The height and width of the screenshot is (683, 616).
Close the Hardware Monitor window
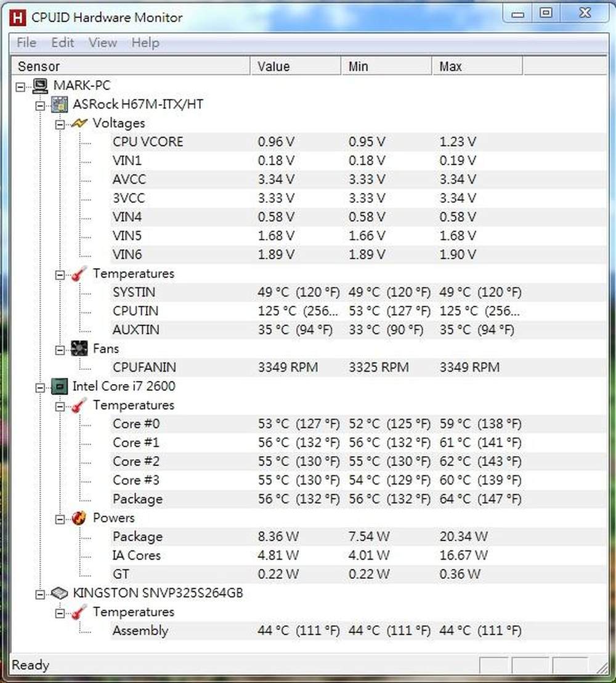pos(585,14)
